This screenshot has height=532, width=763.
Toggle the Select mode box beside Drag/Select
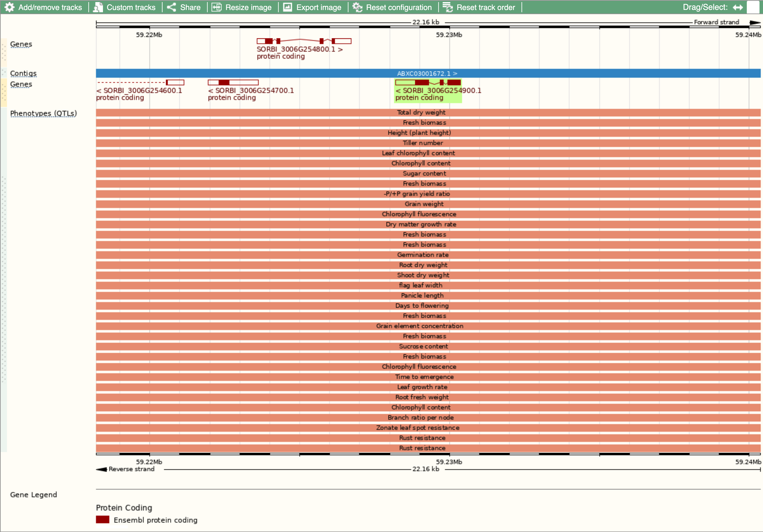[x=753, y=7]
